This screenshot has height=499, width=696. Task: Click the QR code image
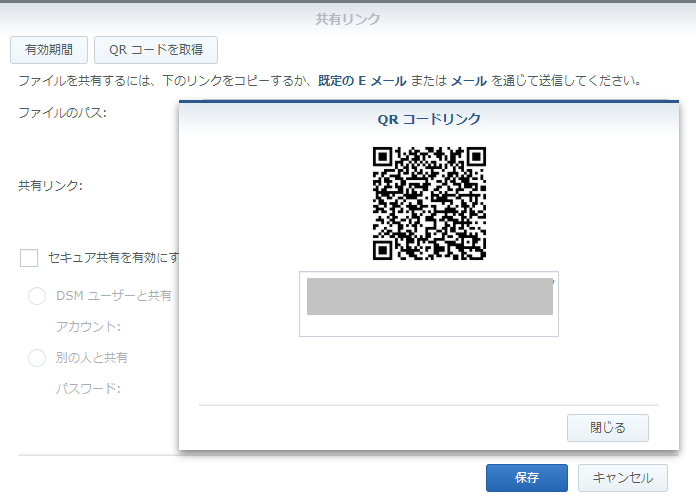tap(429, 203)
